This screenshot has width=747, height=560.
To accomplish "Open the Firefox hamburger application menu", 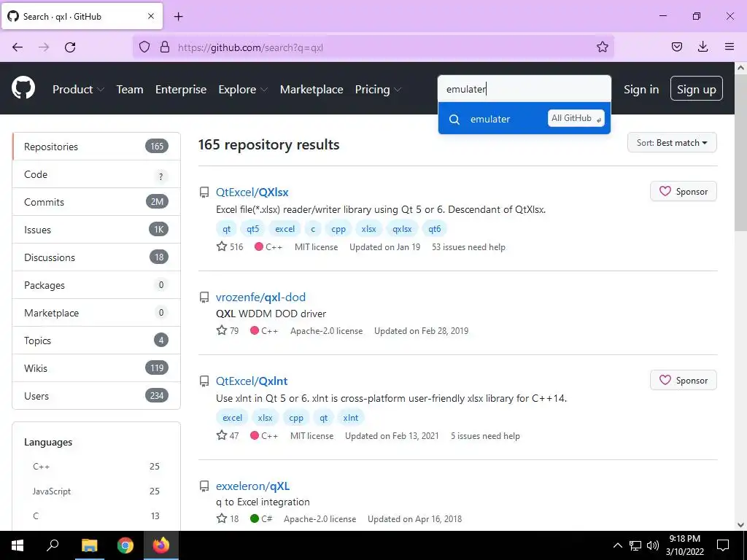I will (729, 47).
